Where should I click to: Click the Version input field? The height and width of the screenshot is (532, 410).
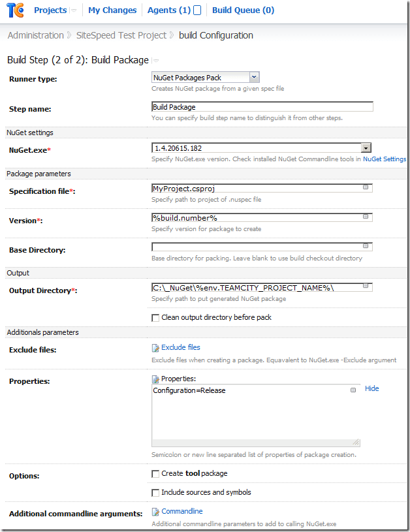point(262,217)
